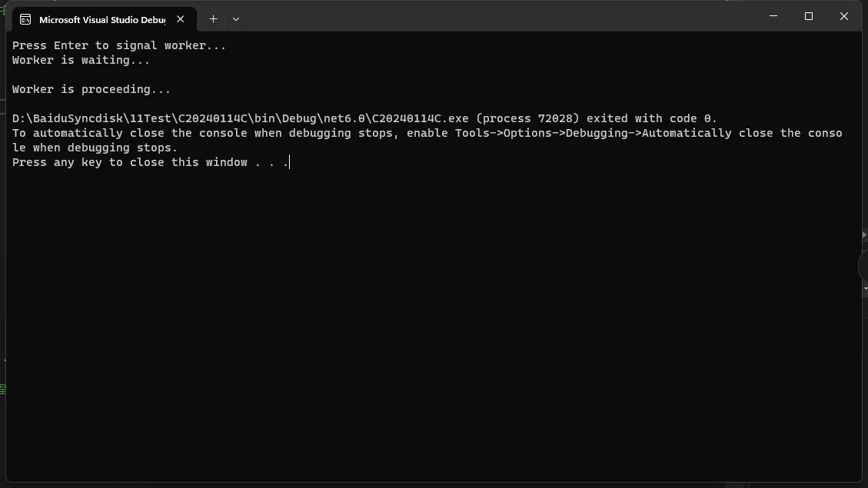Image resolution: width=868 pixels, height=488 pixels.
Task: Click the green icon at lower-left edge
Action: click(3, 390)
